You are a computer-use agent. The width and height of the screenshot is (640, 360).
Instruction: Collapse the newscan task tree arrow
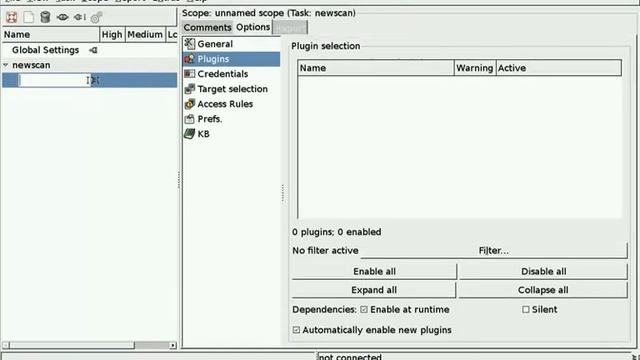[x=6, y=65]
